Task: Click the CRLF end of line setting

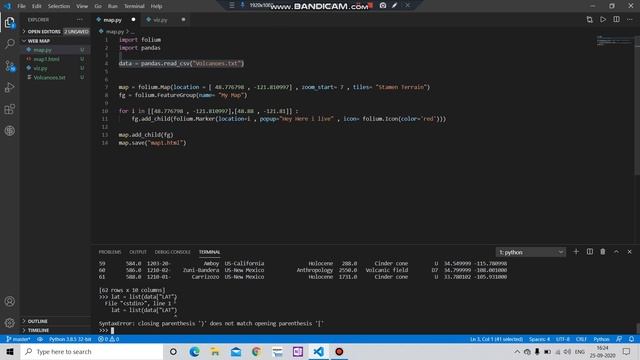Action: 581,339
